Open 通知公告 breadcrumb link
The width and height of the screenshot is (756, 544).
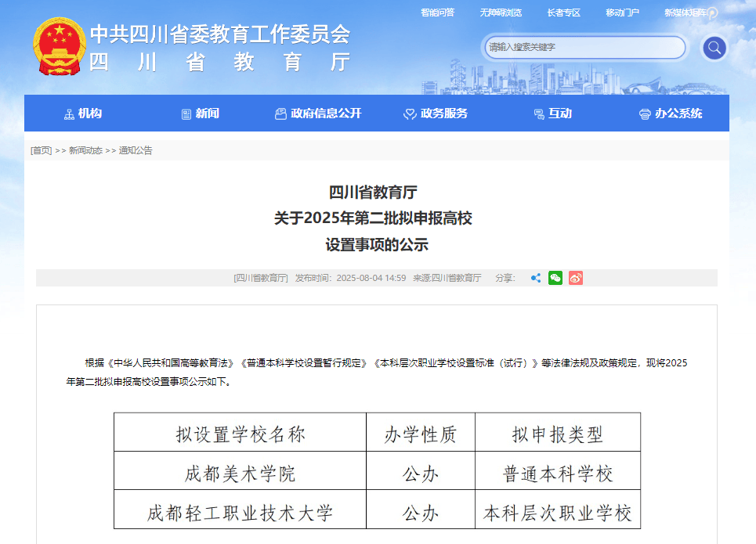[136, 150]
